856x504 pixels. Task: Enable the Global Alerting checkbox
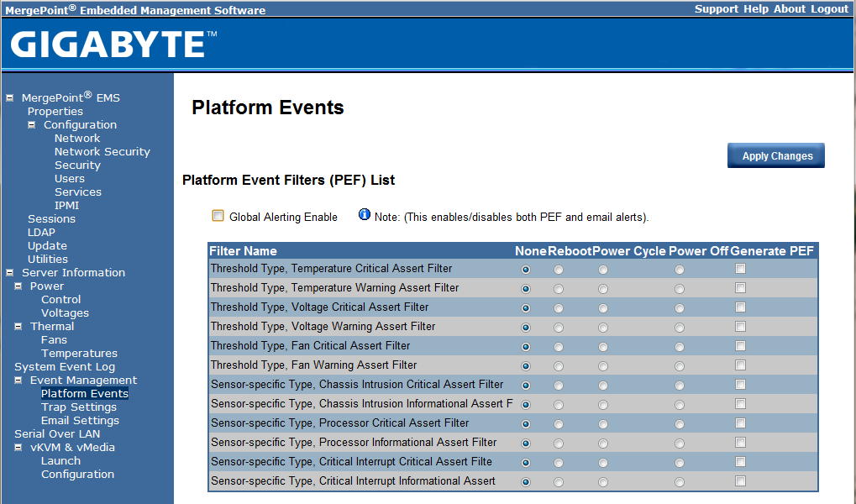coord(218,216)
